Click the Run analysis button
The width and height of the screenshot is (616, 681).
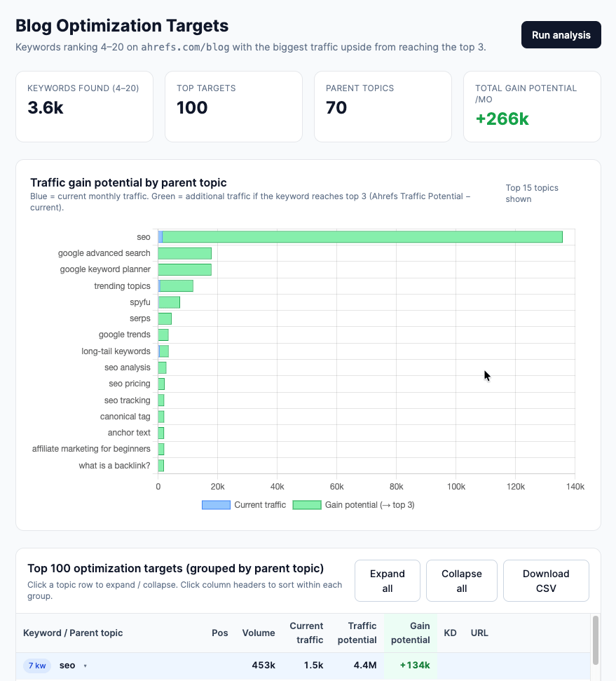[560, 34]
